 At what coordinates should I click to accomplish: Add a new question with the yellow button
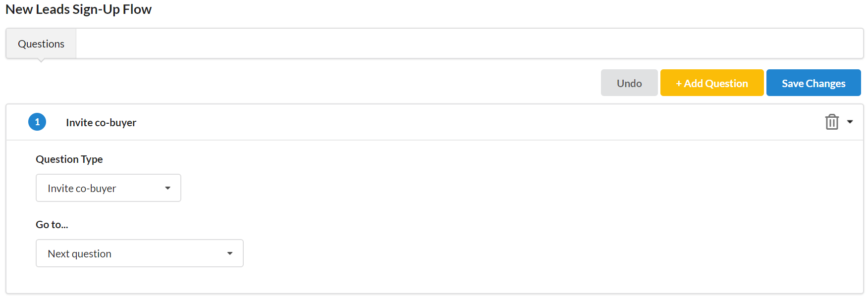tap(711, 83)
